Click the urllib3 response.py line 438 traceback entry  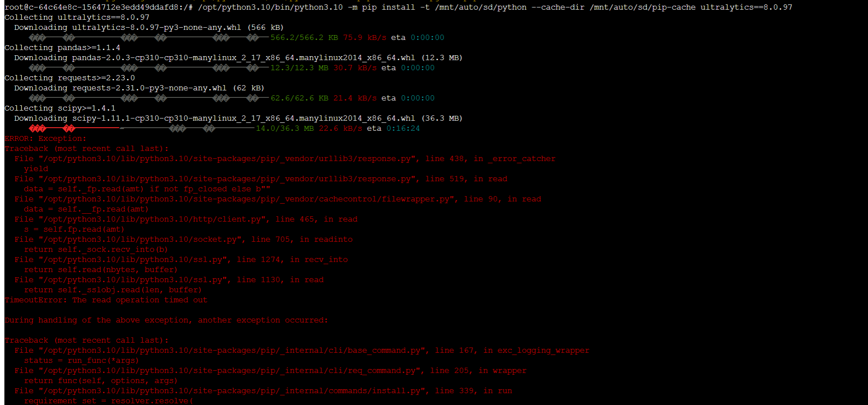click(285, 158)
